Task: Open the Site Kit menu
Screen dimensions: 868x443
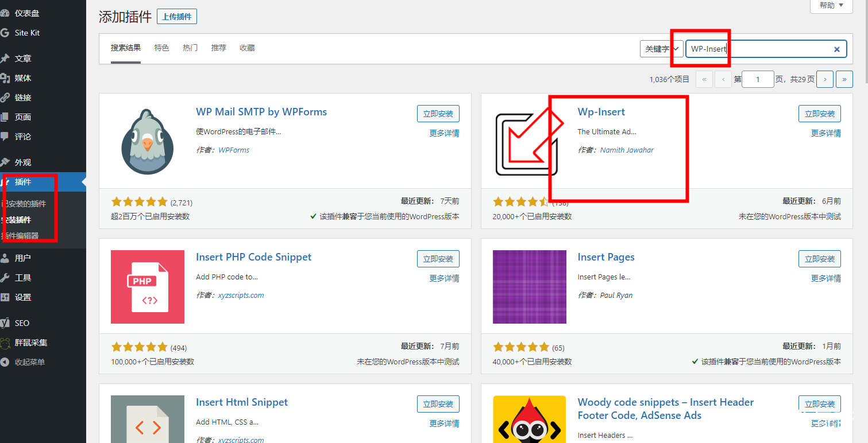Action: click(43, 33)
